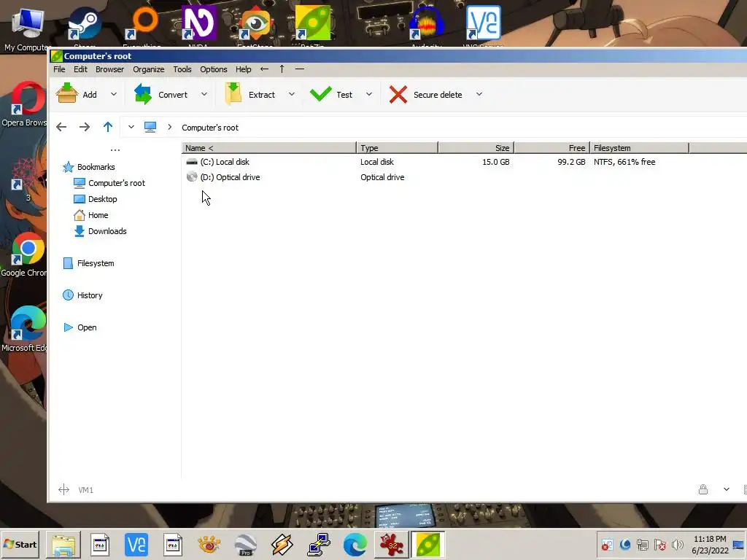This screenshot has width=747, height=560.
Task: Open the Convert options dropdown arrow
Action: pos(204,94)
